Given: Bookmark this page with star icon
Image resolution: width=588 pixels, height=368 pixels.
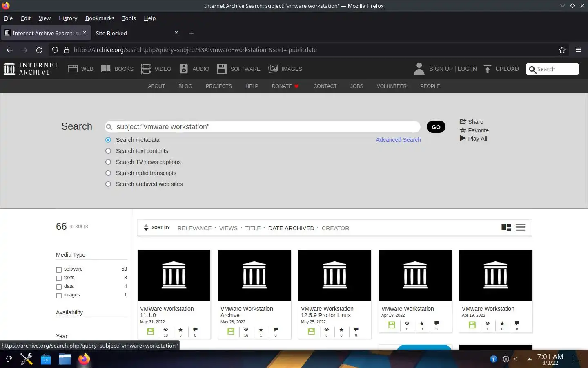Looking at the screenshot, I should (562, 50).
